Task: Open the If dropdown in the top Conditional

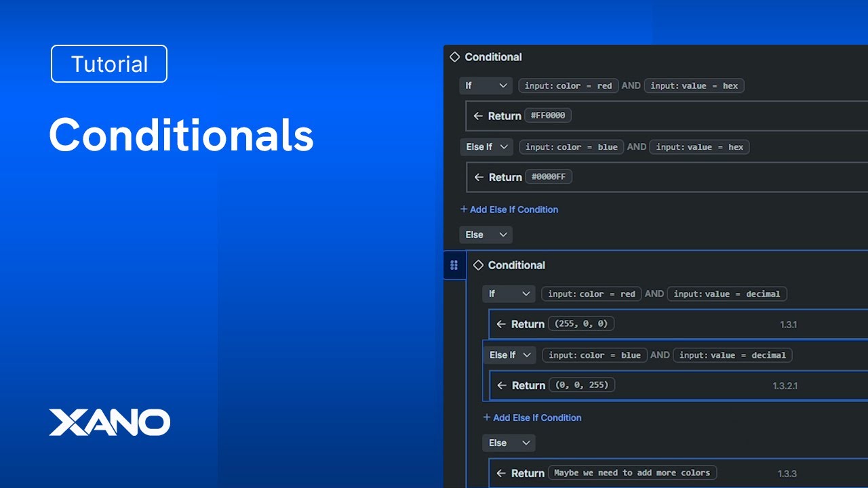Action: pos(486,85)
